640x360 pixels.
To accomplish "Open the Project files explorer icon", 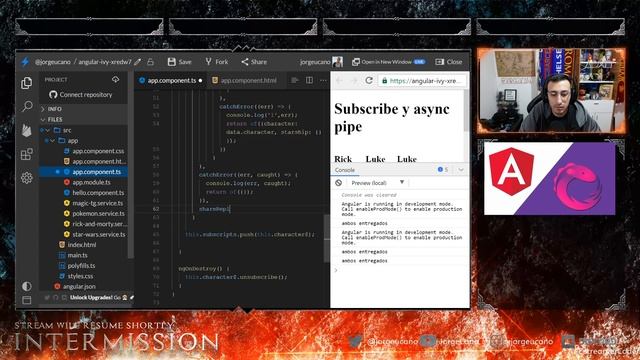I will [x=27, y=83].
